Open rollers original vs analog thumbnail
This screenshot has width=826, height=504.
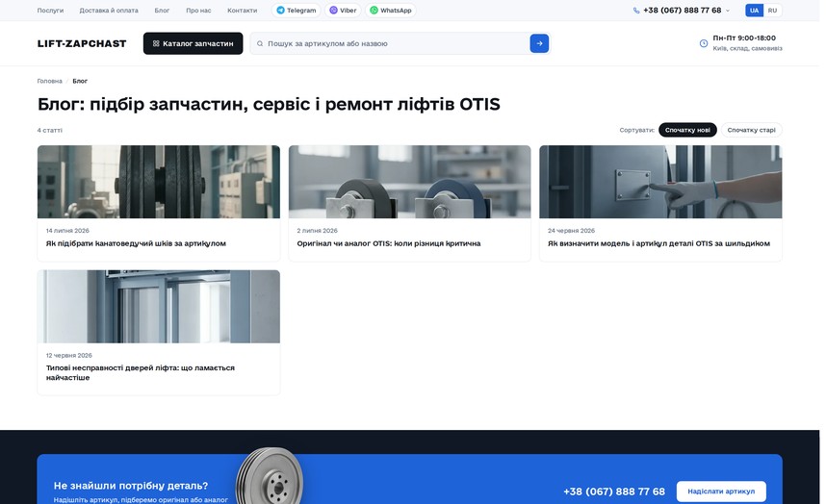pos(409,182)
